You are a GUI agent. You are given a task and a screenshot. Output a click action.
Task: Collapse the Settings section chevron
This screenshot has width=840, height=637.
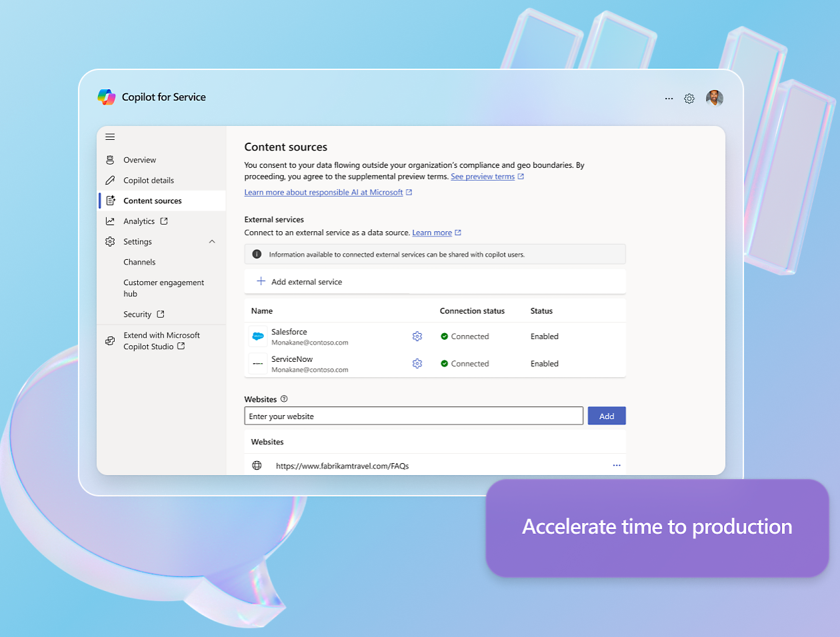pyautogui.click(x=212, y=242)
